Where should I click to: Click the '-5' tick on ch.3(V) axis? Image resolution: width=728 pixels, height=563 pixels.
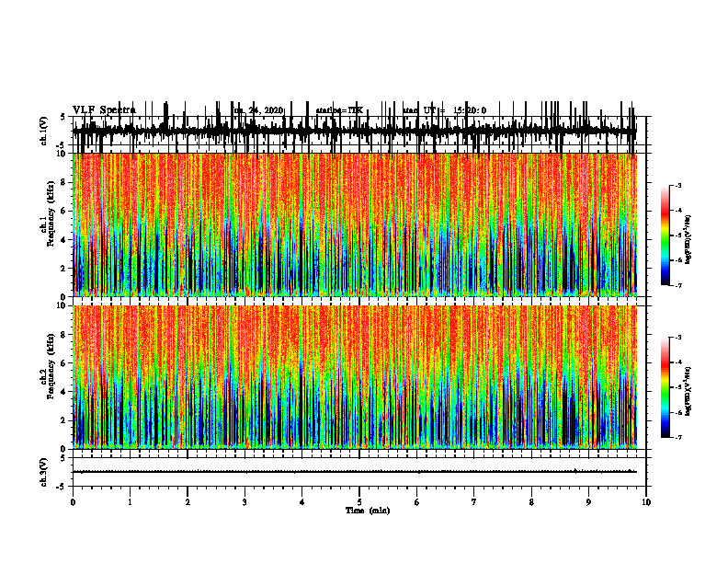click(62, 487)
